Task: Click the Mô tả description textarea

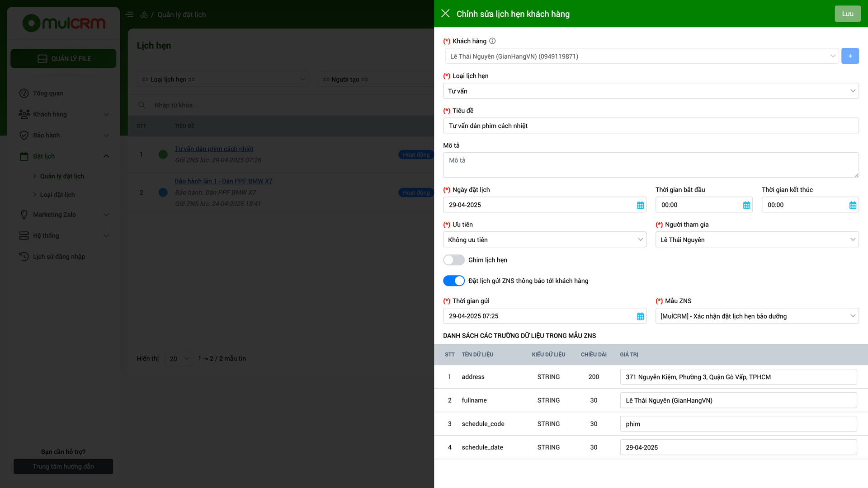Action: (651, 165)
